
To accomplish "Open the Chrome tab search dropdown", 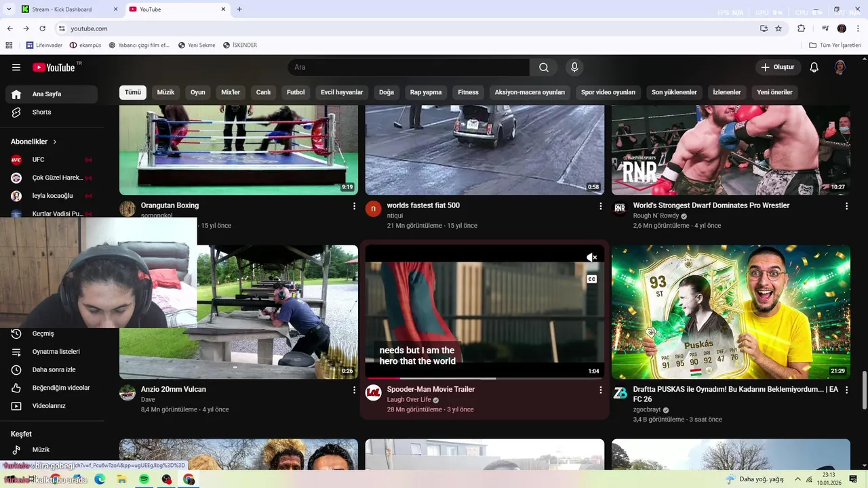I will (9, 9).
